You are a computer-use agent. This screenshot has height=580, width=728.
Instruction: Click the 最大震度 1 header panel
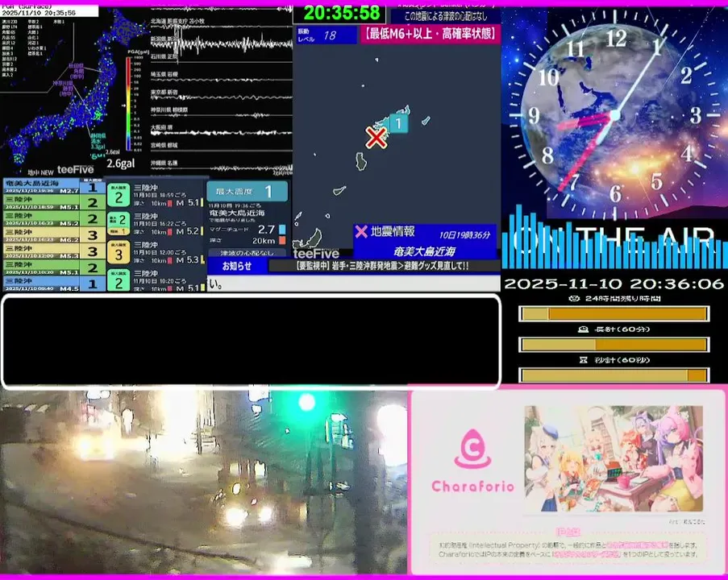point(247,191)
